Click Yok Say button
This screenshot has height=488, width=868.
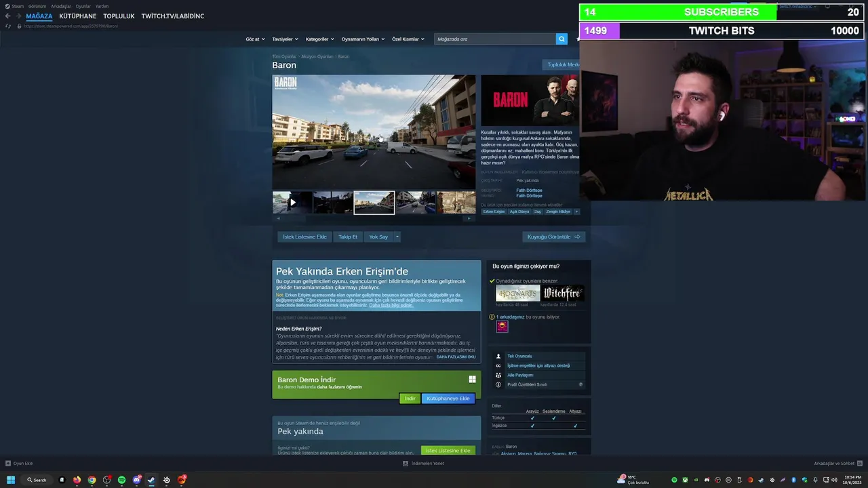pos(378,237)
